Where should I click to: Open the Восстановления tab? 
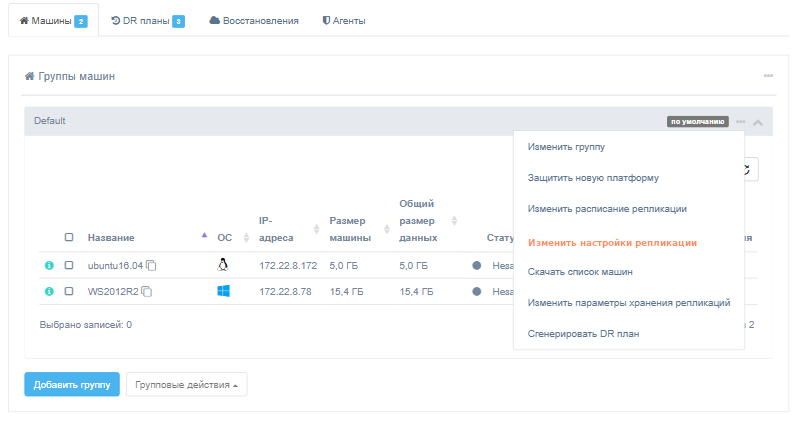point(254,20)
